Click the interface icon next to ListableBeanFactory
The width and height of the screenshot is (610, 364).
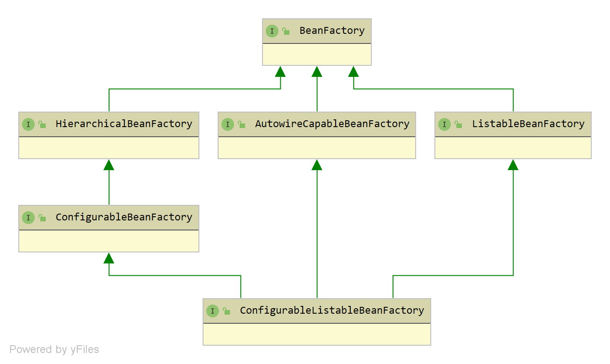click(444, 124)
